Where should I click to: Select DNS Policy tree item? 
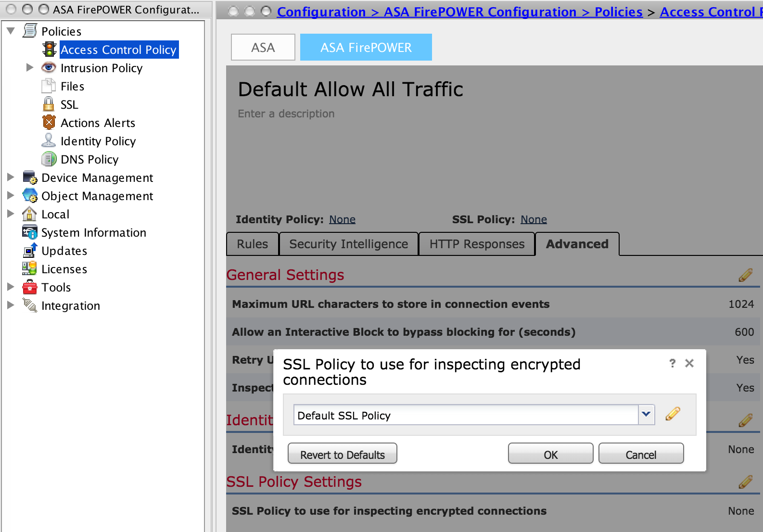coord(89,159)
